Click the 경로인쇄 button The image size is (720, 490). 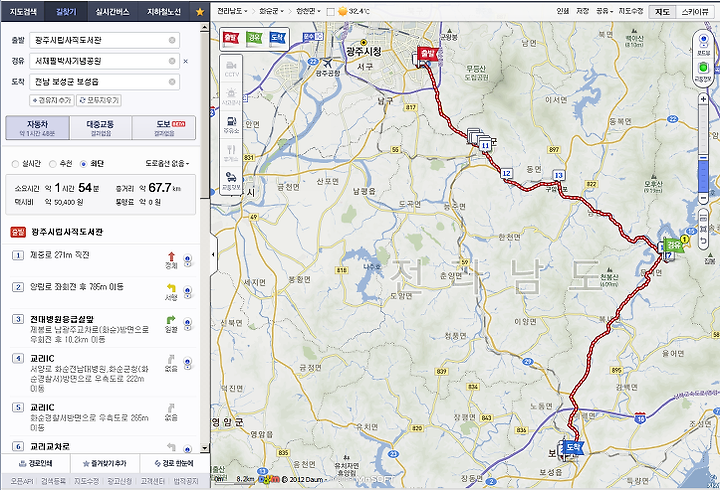click(36, 463)
